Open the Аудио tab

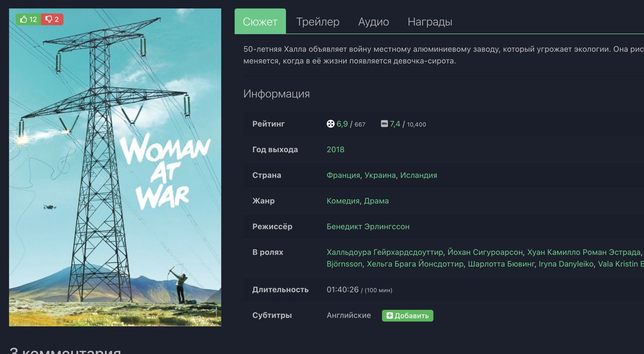(373, 22)
